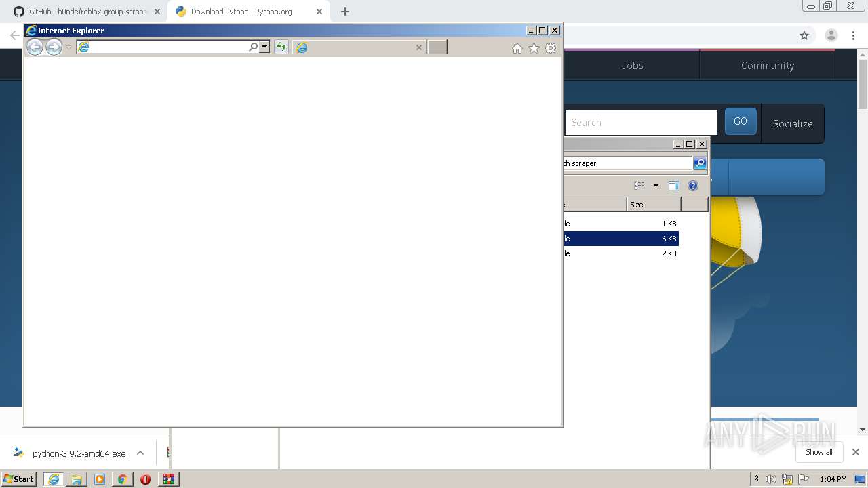
Task: Select the 6 KB file row
Action: [621, 239]
